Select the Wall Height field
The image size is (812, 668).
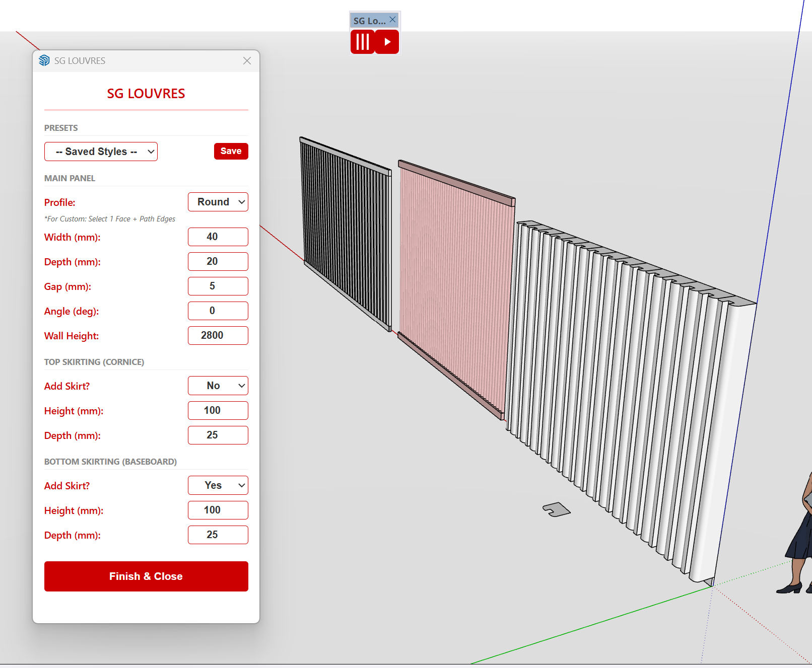click(x=218, y=335)
